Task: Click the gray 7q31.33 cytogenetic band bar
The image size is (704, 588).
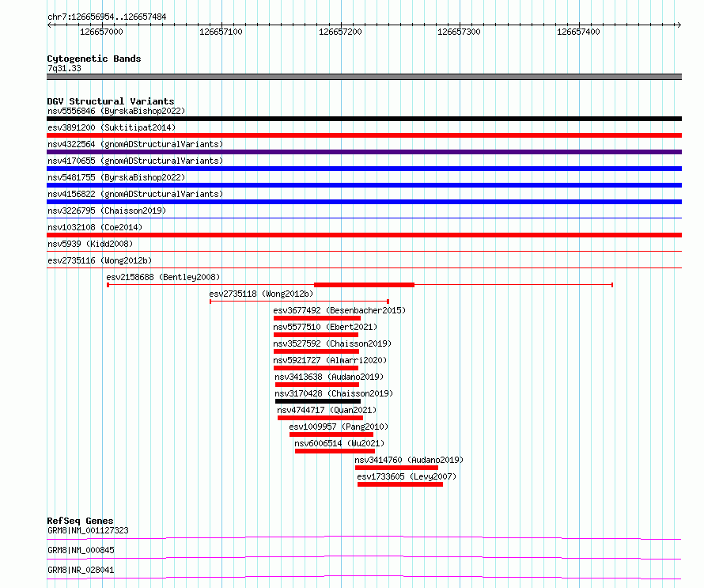Action: (x=364, y=77)
